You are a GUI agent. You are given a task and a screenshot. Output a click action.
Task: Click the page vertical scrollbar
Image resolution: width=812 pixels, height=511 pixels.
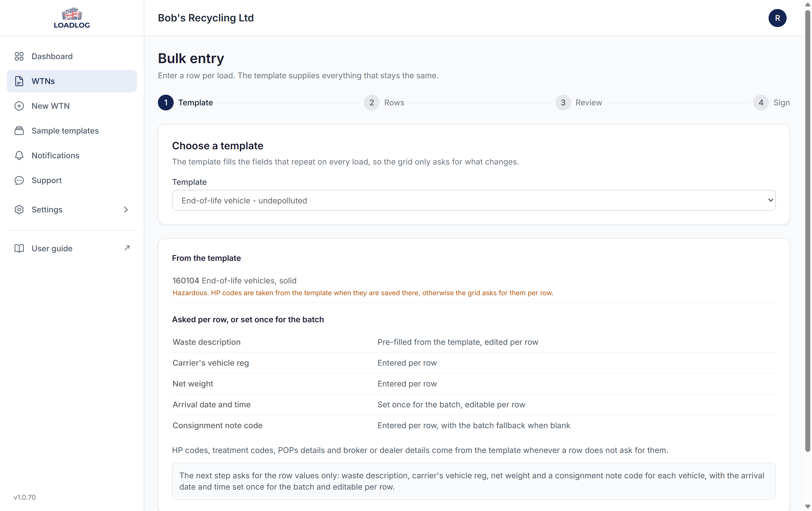(807, 231)
